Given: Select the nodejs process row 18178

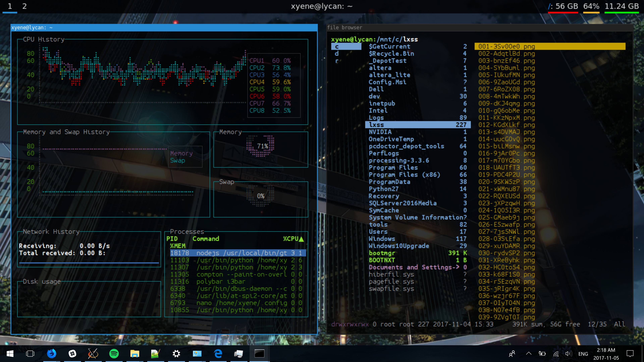Looking at the screenshot, I should click(237, 253).
